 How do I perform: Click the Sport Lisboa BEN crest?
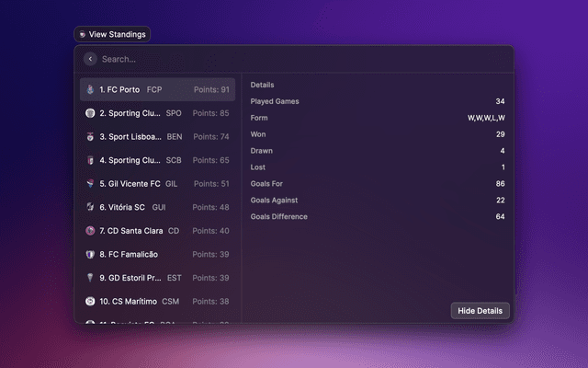click(90, 136)
